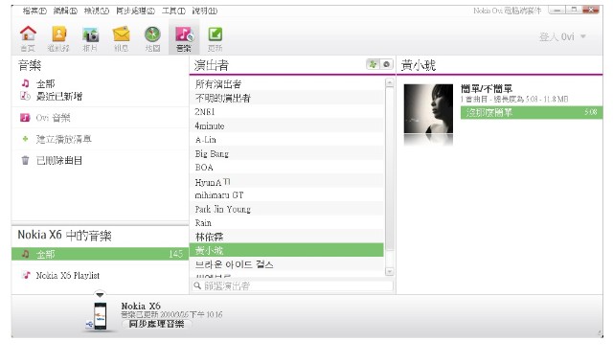Image resolution: width=613 pixels, height=364 pixels.
Task: Select 不明的演出者 (Unknown artist) row
Action: click(286, 98)
